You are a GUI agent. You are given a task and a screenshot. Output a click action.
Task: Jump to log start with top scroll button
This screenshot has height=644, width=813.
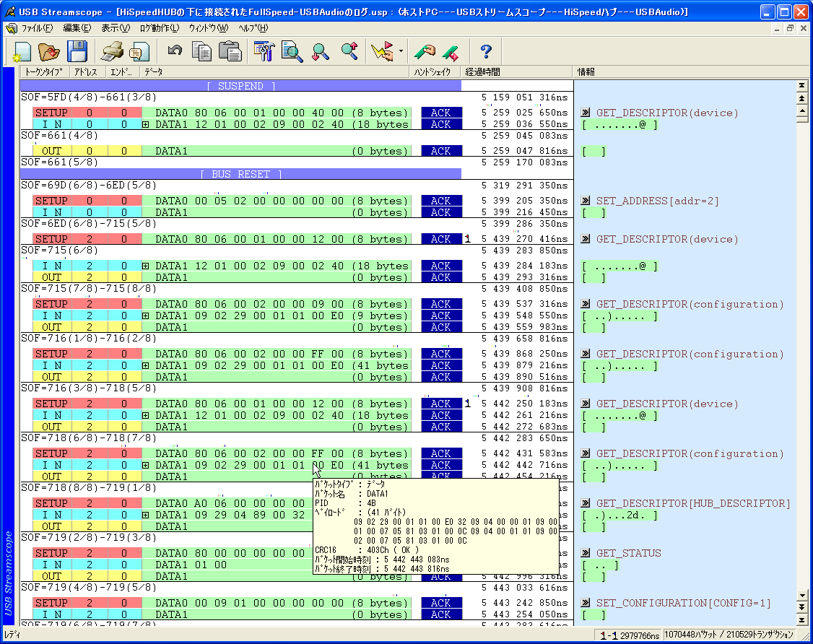pyautogui.click(x=801, y=86)
